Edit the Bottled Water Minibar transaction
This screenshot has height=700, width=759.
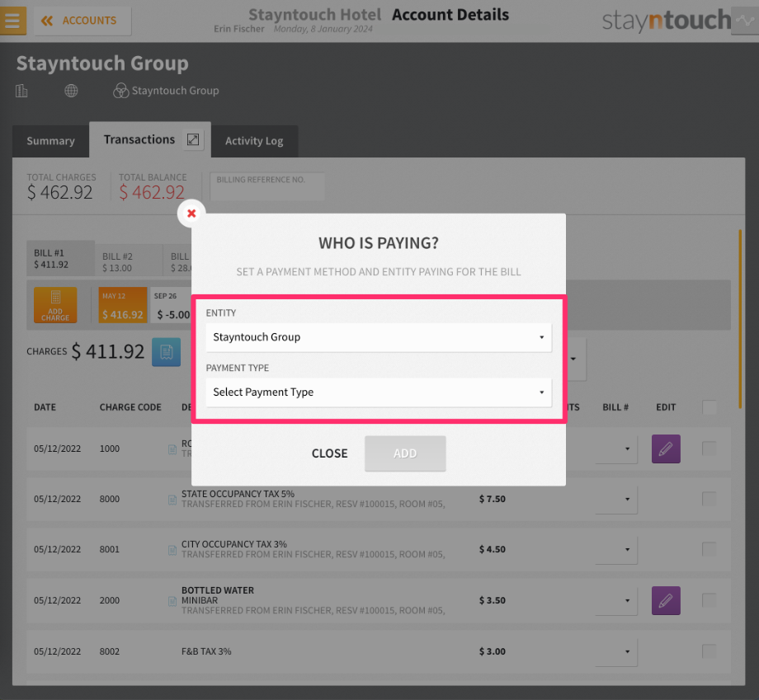(666, 600)
